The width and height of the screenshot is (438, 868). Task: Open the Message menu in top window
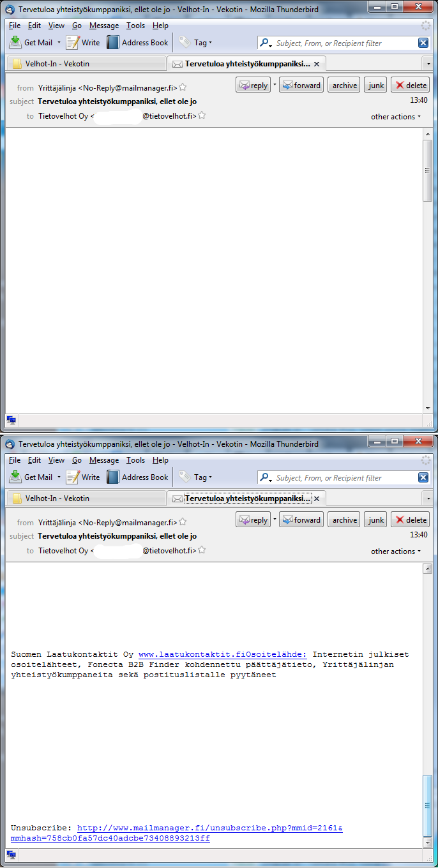103,26
